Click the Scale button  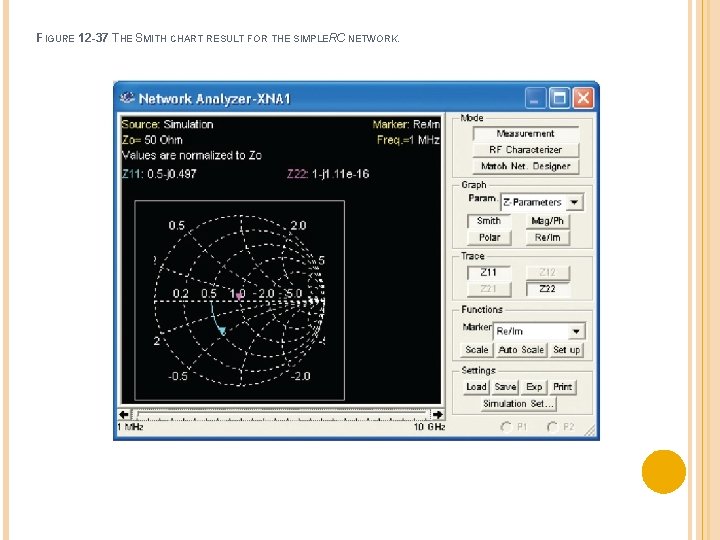[477, 350]
